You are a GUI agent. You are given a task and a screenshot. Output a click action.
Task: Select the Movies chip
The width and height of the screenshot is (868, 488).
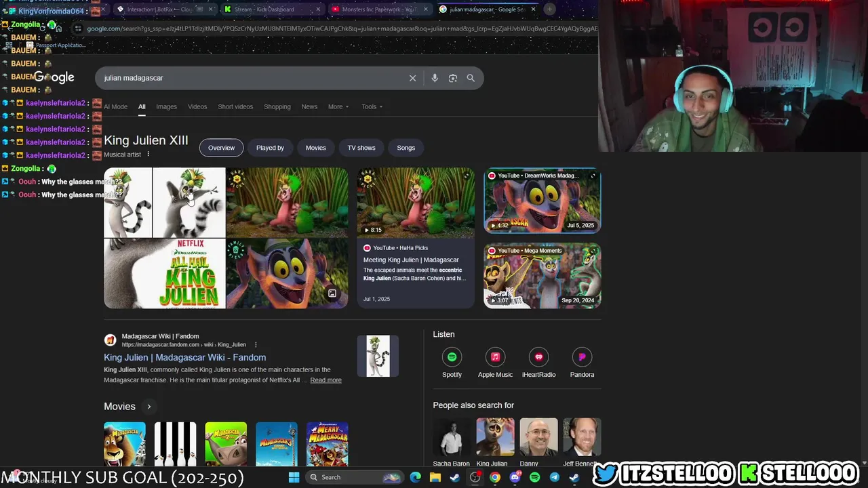pyautogui.click(x=316, y=148)
